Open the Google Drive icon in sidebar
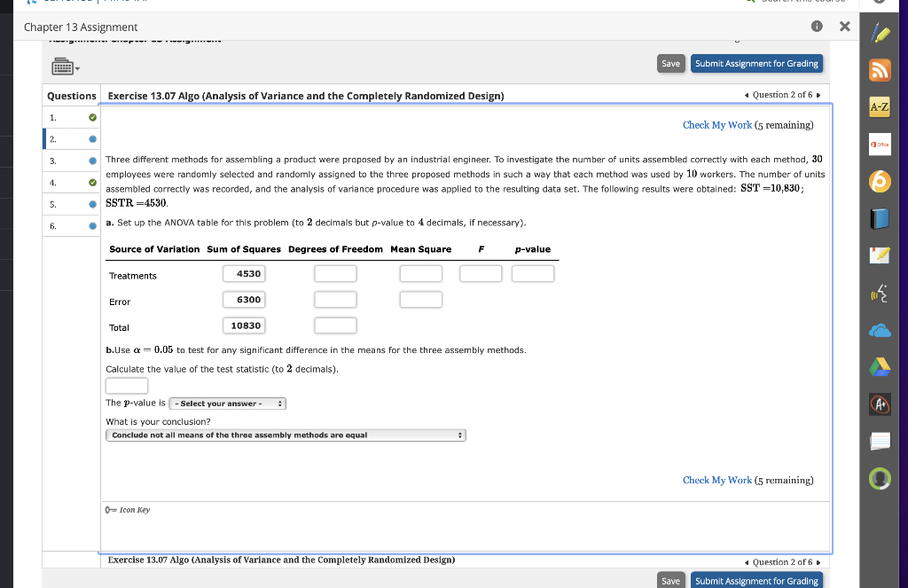The height and width of the screenshot is (588, 908). (880, 367)
